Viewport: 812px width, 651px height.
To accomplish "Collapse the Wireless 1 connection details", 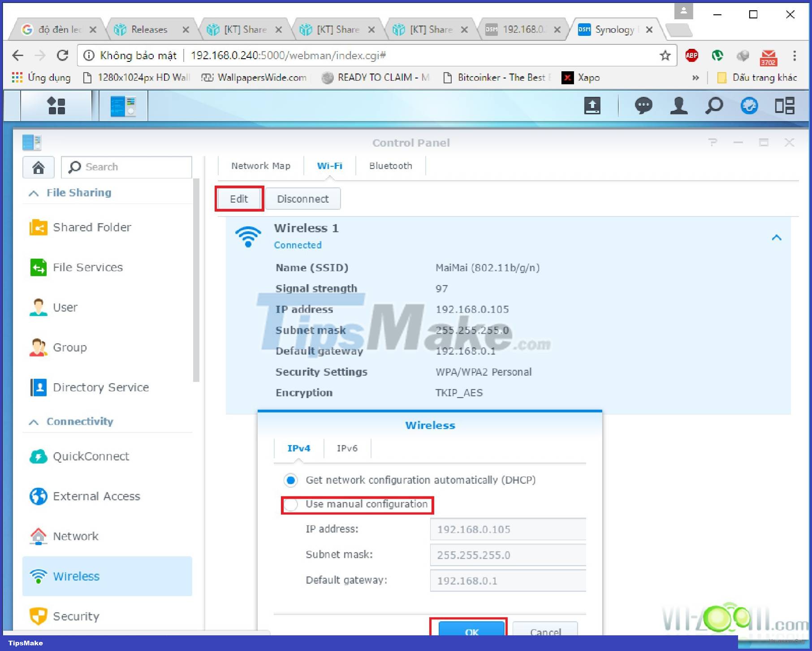I will (777, 237).
